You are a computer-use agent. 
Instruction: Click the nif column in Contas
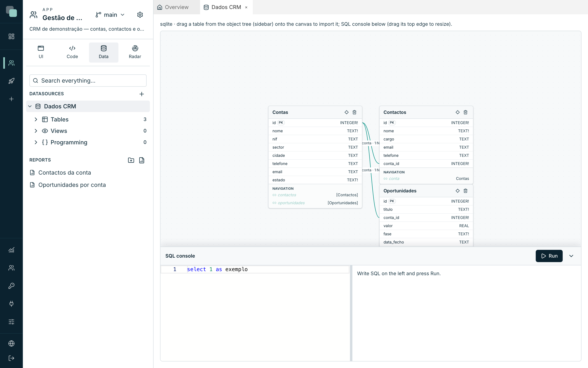pos(315,139)
